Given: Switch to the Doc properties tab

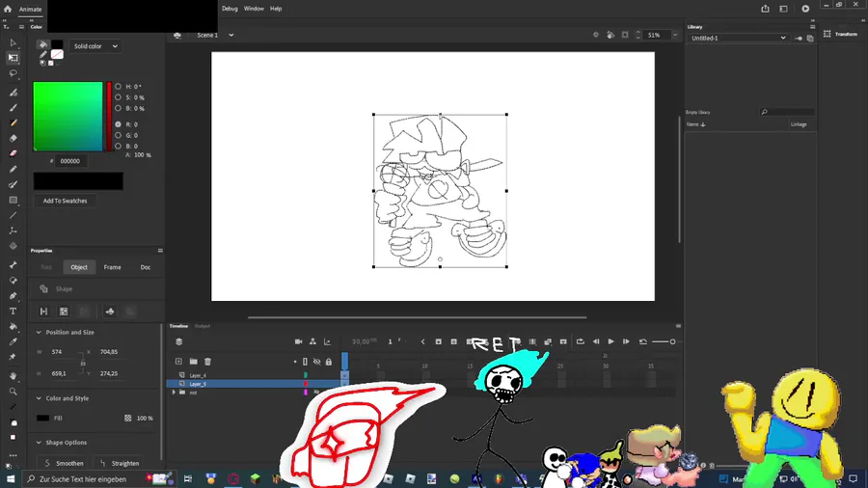Looking at the screenshot, I should pos(145,267).
